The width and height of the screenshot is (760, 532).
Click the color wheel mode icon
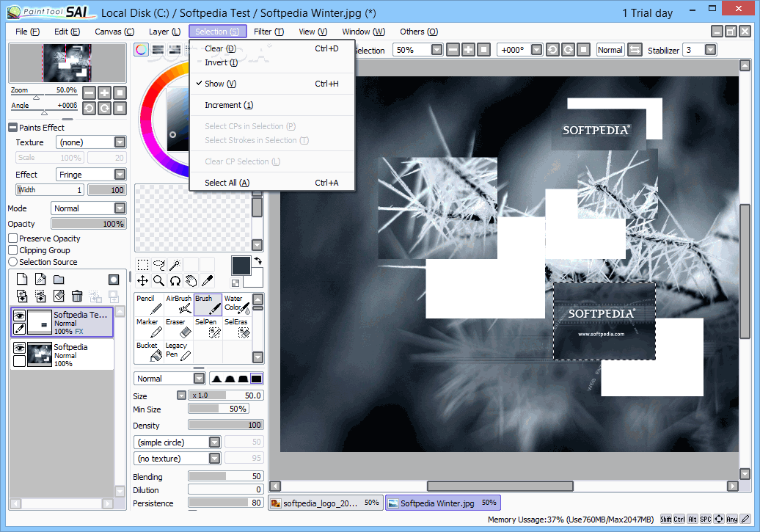coord(141,49)
